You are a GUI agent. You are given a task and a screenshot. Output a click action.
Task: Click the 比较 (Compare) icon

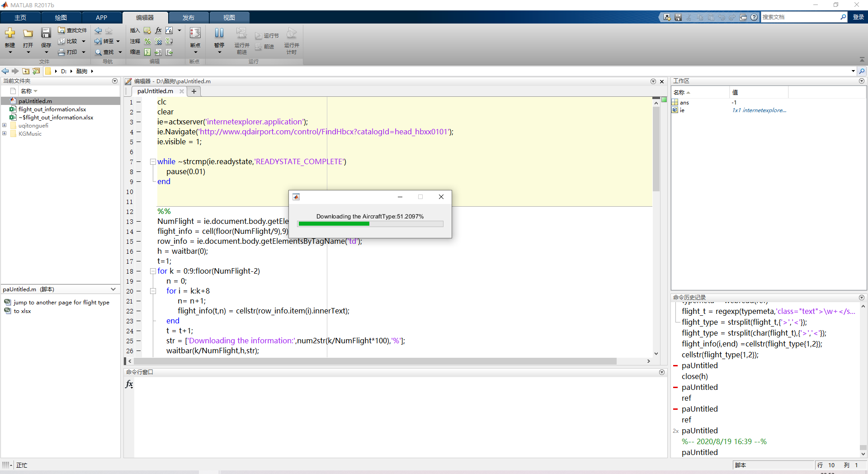pyautogui.click(x=61, y=41)
